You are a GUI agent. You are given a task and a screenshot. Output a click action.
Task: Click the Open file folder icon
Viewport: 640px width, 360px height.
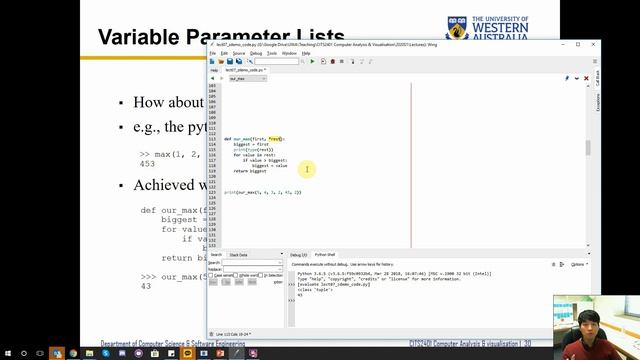pos(221,61)
